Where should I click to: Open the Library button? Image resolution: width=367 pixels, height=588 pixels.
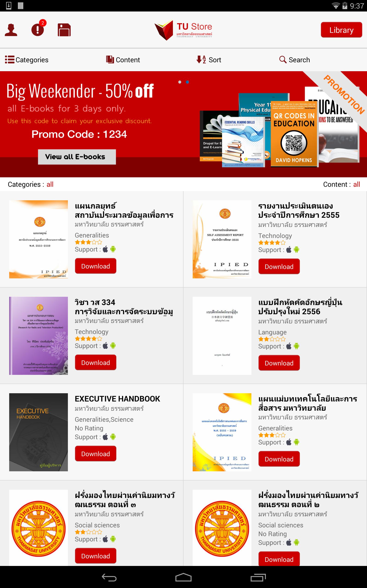coord(341,30)
